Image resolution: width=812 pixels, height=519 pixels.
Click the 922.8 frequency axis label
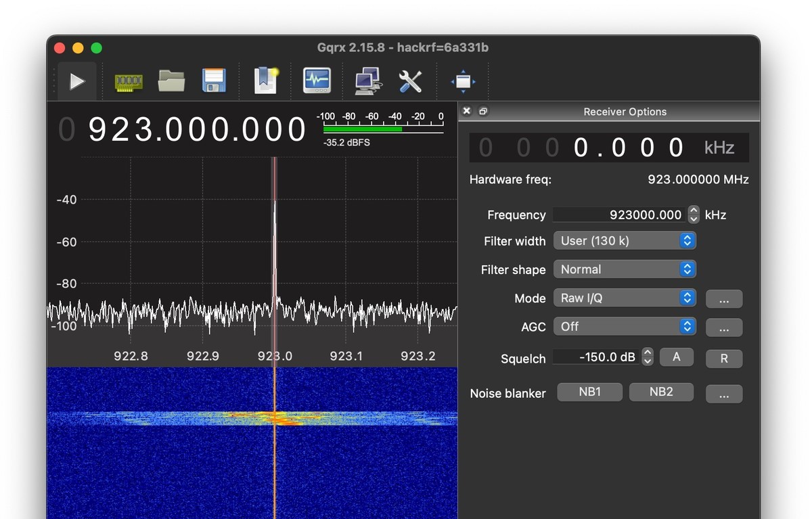point(131,356)
